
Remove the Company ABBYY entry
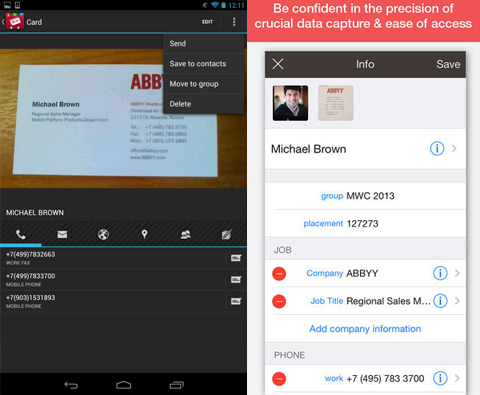[279, 274]
